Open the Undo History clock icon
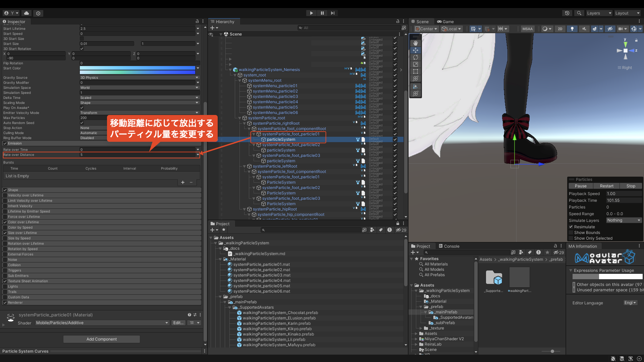The width and height of the screenshot is (644, 362). pyautogui.click(x=567, y=13)
